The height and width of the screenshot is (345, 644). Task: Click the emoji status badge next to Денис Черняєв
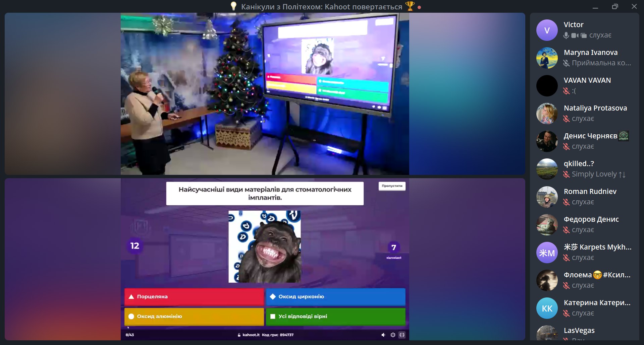click(624, 136)
